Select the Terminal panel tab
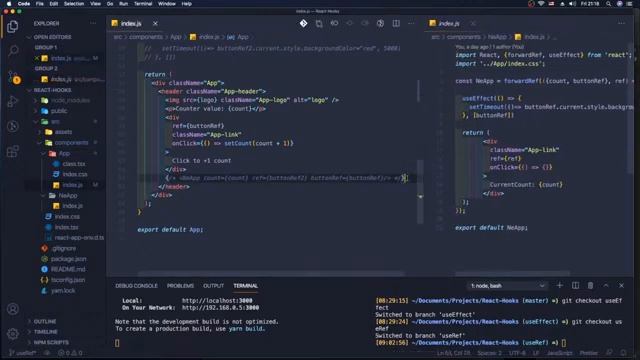The image size is (640, 360). click(x=245, y=286)
